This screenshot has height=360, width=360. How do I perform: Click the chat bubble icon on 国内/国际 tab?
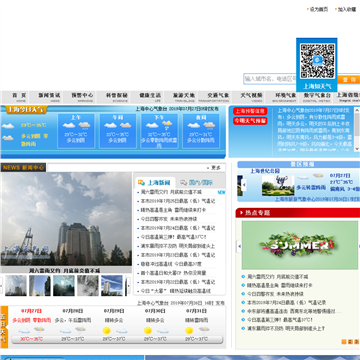pyautogui.click(x=183, y=183)
